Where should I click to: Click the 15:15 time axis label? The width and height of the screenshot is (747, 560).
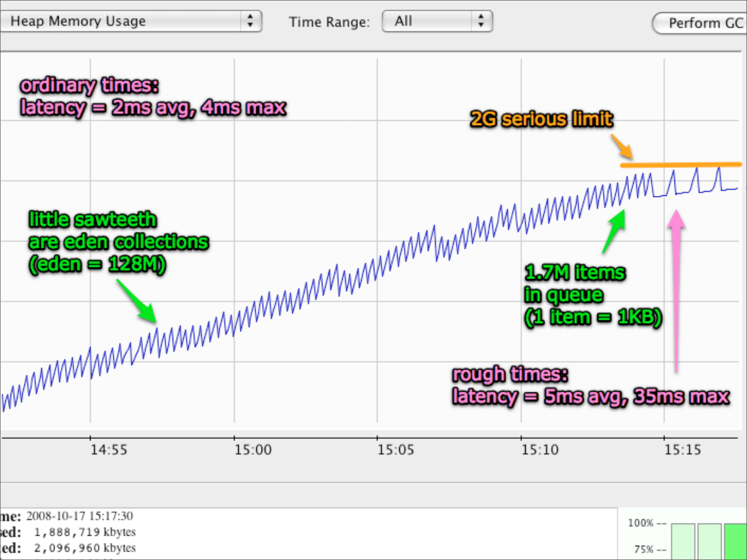683,450
